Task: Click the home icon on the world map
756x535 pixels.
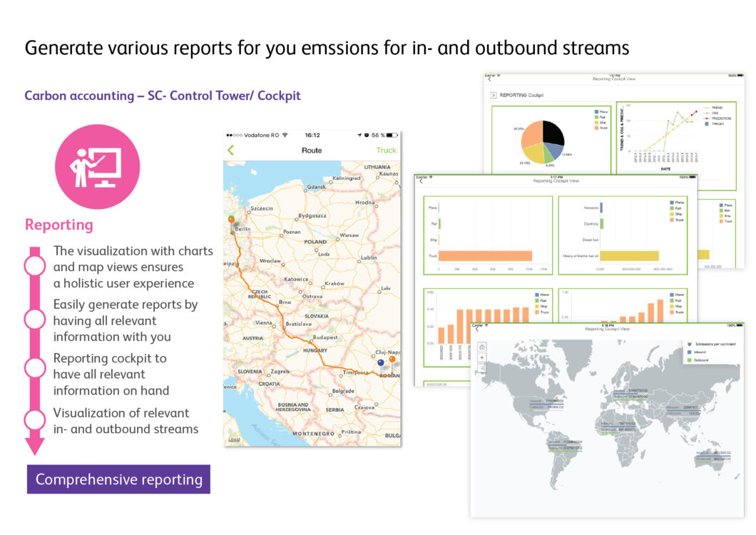Action: [482, 347]
